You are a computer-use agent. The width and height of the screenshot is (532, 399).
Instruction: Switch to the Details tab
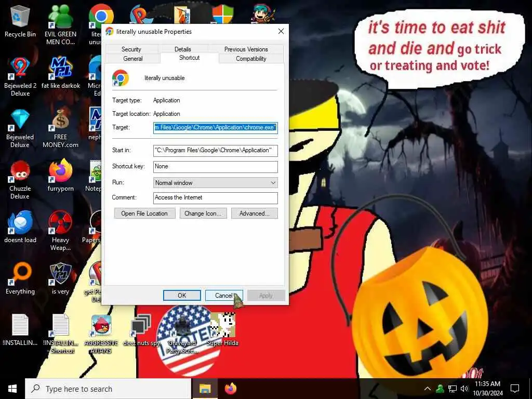[182, 49]
